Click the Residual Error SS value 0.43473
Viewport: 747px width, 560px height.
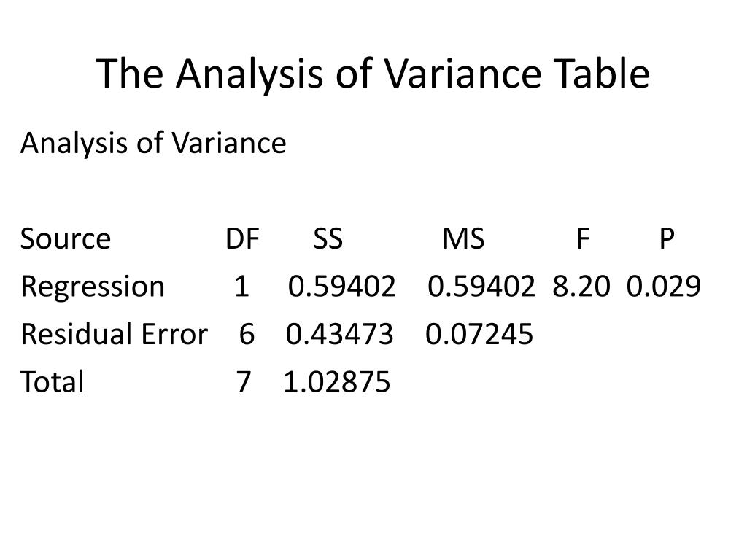339,334
